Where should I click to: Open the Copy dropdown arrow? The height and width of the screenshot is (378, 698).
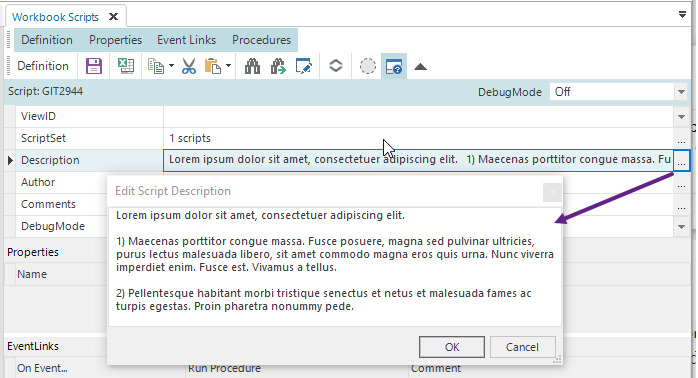(x=171, y=66)
